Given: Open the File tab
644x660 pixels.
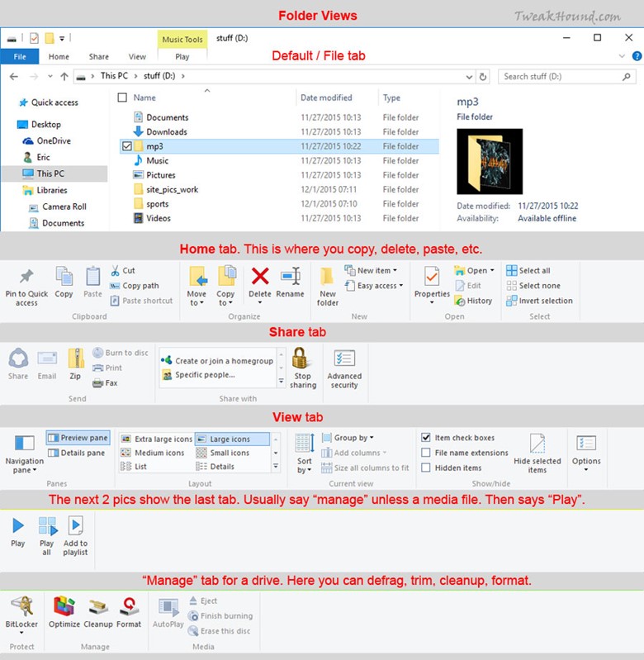Looking at the screenshot, I should click(x=20, y=57).
